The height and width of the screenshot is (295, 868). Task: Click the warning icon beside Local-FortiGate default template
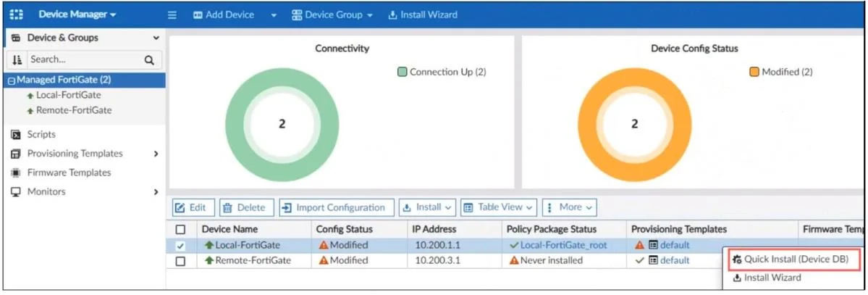point(640,245)
